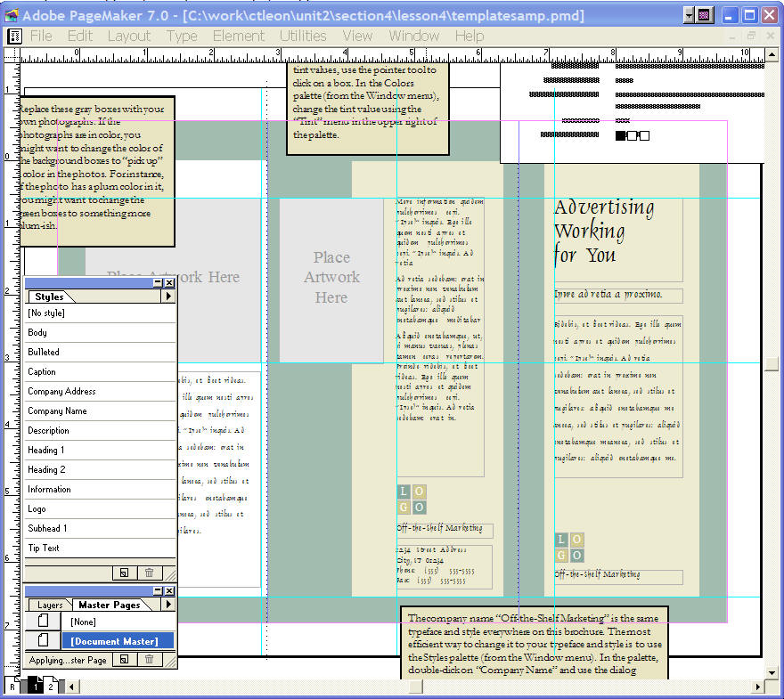This screenshot has height=699, width=784.
Task: Click vertical scrollbar down arrow
Action: coord(772,672)
